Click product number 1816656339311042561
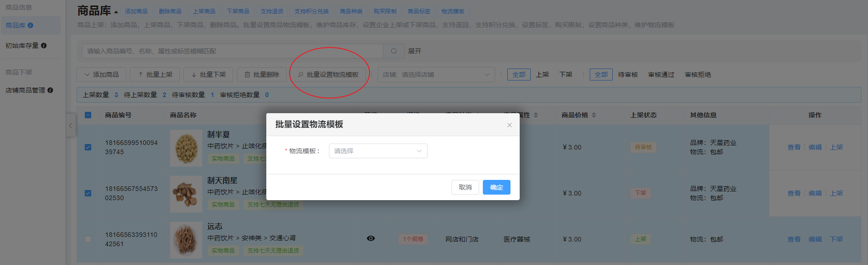Screen dimensions: 868x265 click(131, 239)
